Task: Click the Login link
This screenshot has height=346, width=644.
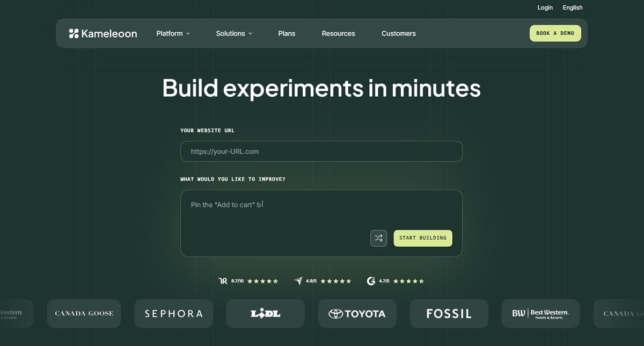Action: coord(545,8)
